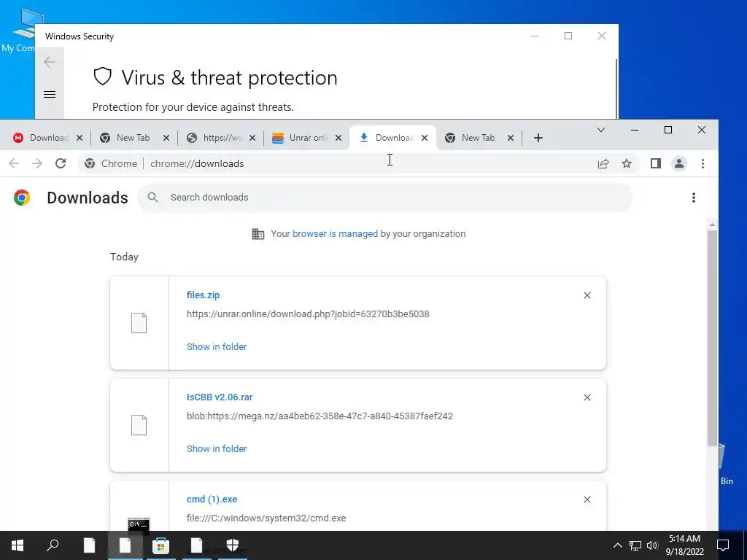Remove IsCBB v2.06.rar from list
Viewport: 747px width, 560px height.
pos(587,397)
